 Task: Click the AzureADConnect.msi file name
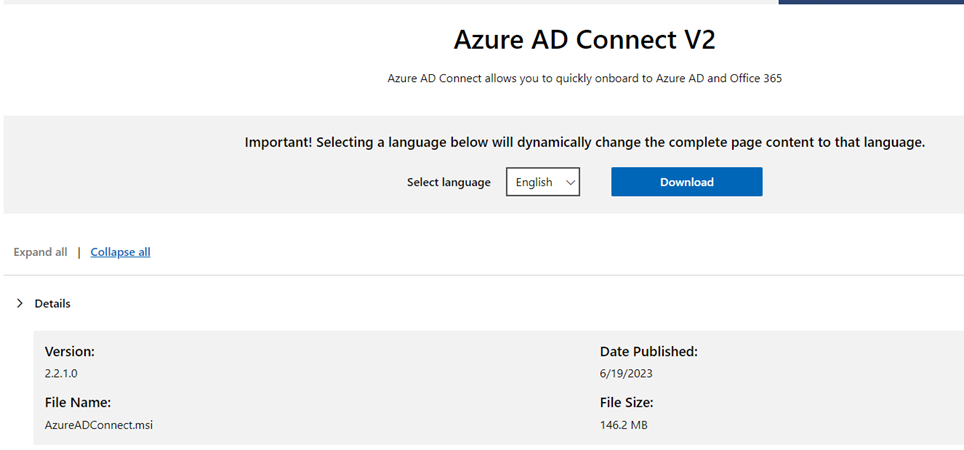[98, 425]
